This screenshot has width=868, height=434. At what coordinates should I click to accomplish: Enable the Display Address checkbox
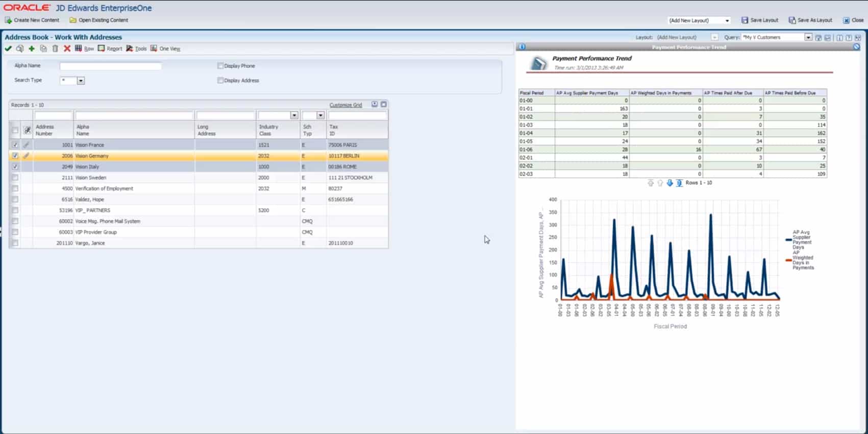220,80
